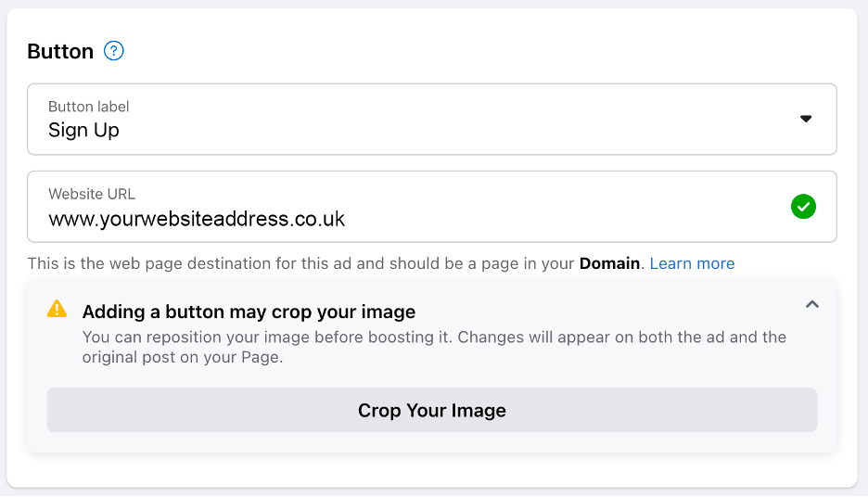Click the green checkmark validation icon
Image resolution: width=868 pixels, height=497 pixels.
(803, 206)
